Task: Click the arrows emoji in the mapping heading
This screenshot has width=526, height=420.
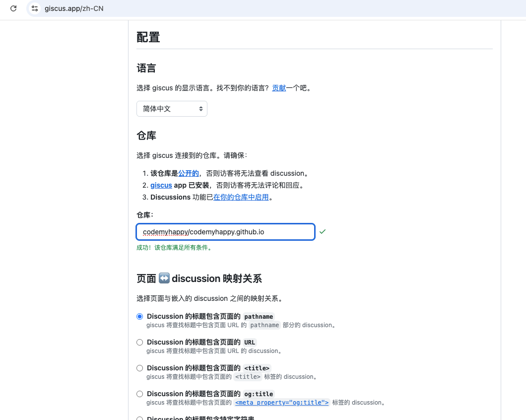Action: pyautogui.click(x=164, y=279)
